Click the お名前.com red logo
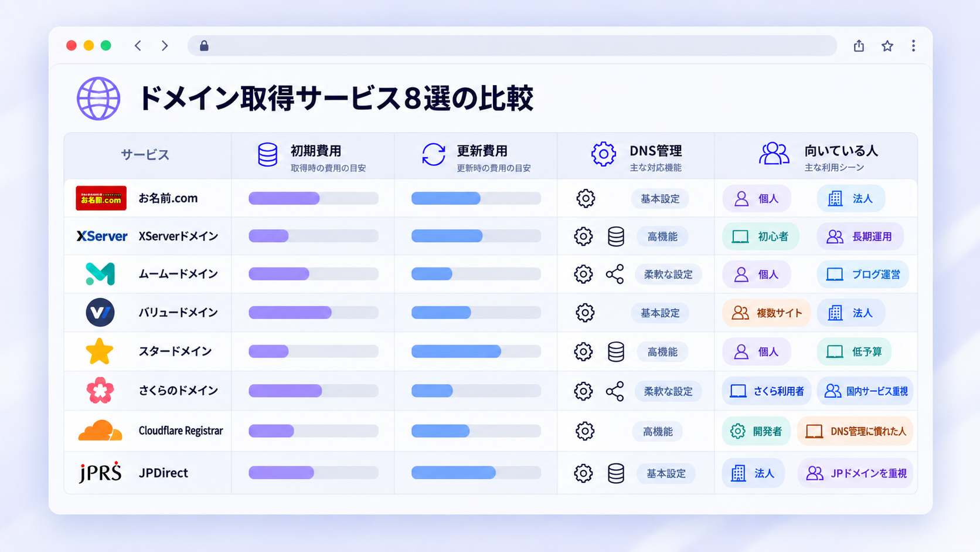This screenshot has height=552, width=980. coord(101,198)
